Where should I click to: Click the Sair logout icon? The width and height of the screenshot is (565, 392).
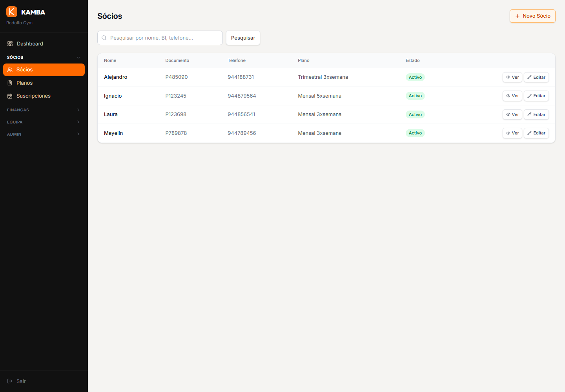(10, 381)
